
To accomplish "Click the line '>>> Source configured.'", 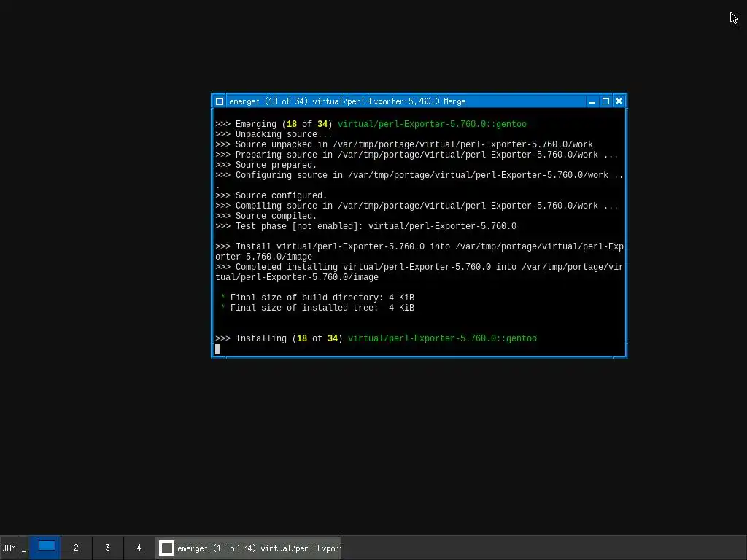I will click(x=271, y=195).
